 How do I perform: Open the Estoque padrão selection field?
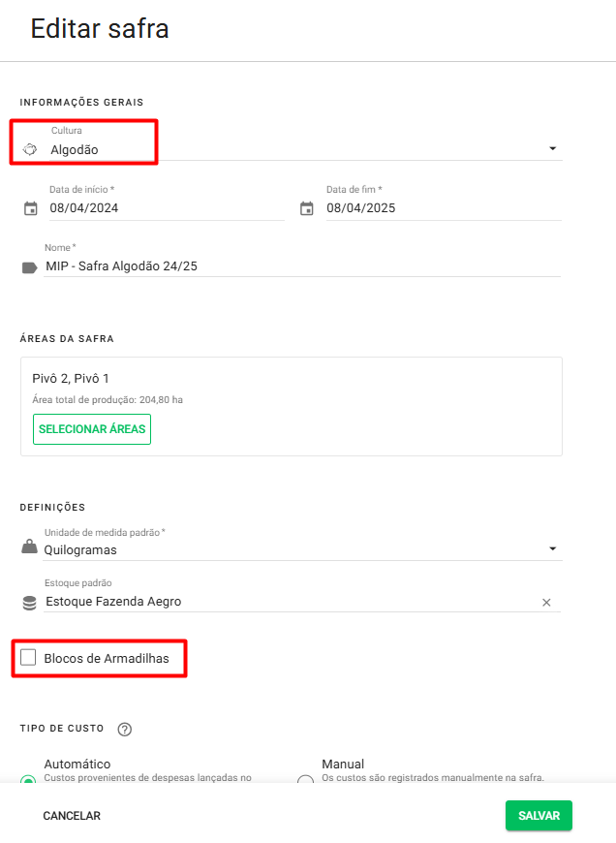coord(291,602)
